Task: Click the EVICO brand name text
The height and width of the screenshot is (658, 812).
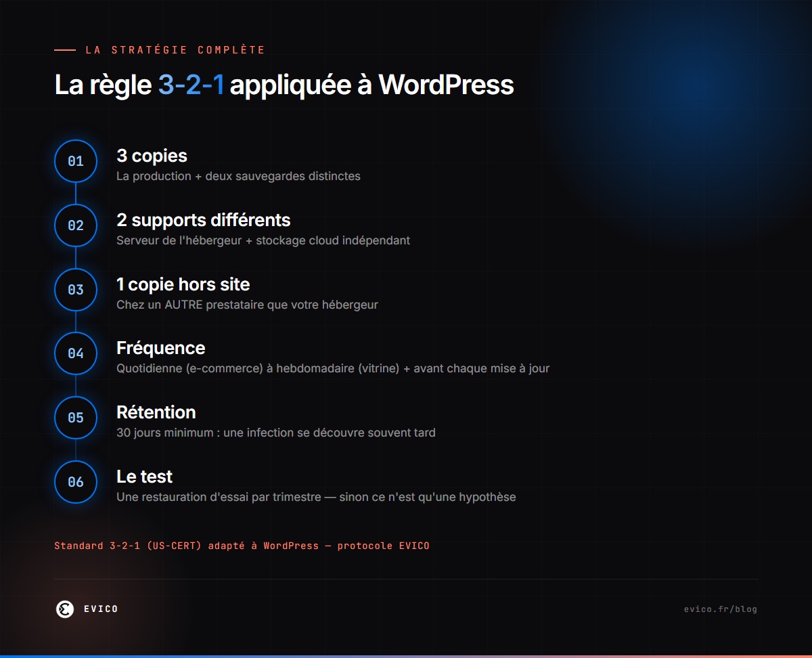Action: tap(101, 609)
